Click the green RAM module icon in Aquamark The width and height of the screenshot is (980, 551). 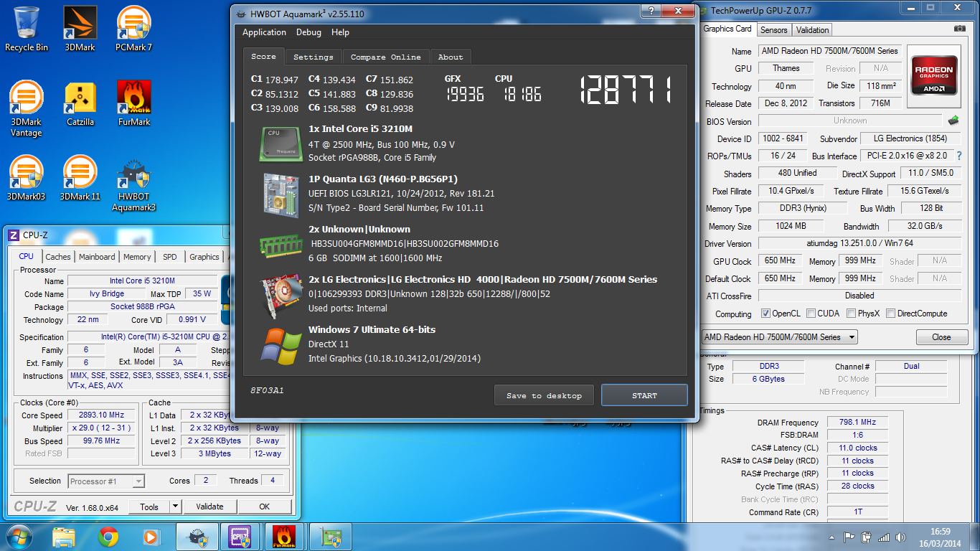point(281,245)
